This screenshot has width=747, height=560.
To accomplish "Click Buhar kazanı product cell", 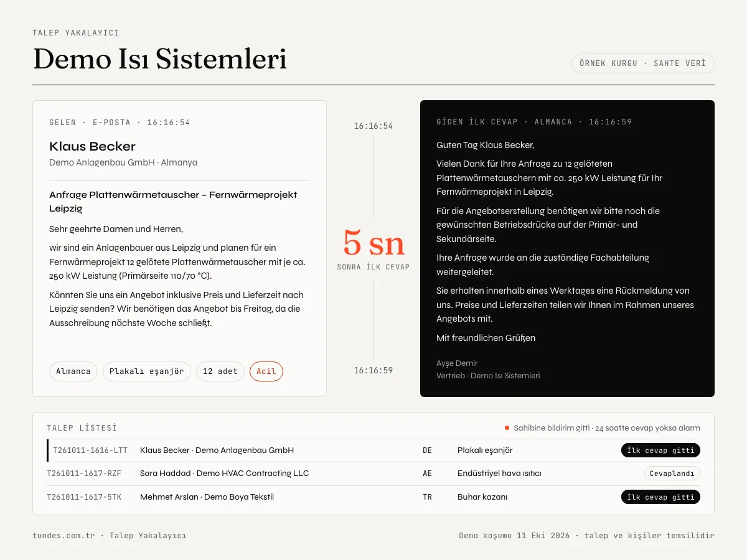I will tap(482, 497).
